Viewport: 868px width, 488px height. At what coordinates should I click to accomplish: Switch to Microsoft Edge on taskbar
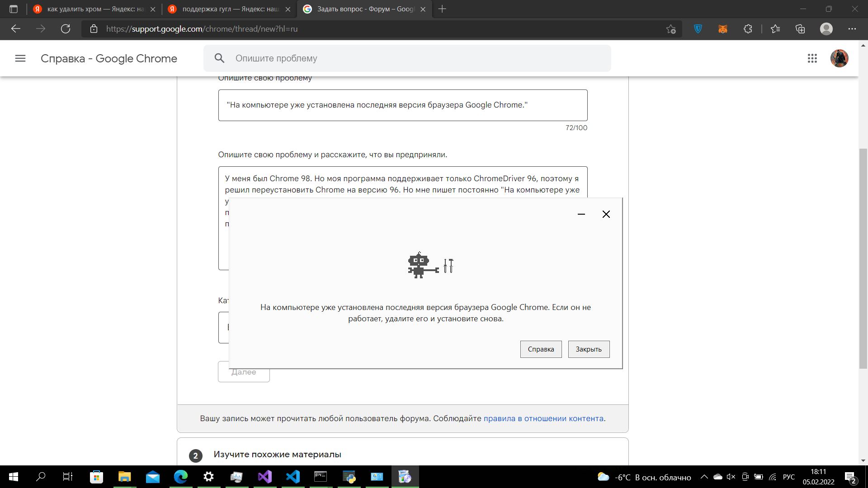click(180, 477)
